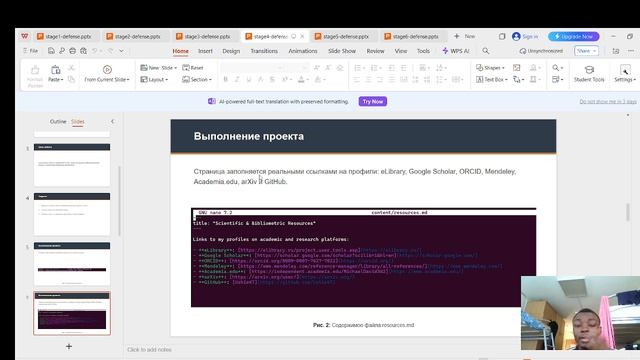Click the Paste clipboard icon

(x=56, y=70)
